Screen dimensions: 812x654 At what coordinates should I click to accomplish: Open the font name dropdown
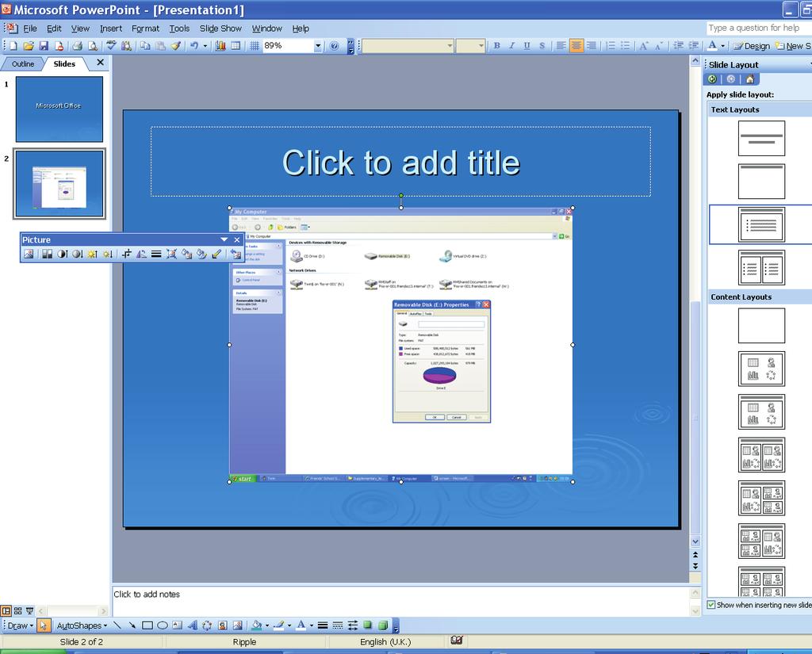coord(450,46)
